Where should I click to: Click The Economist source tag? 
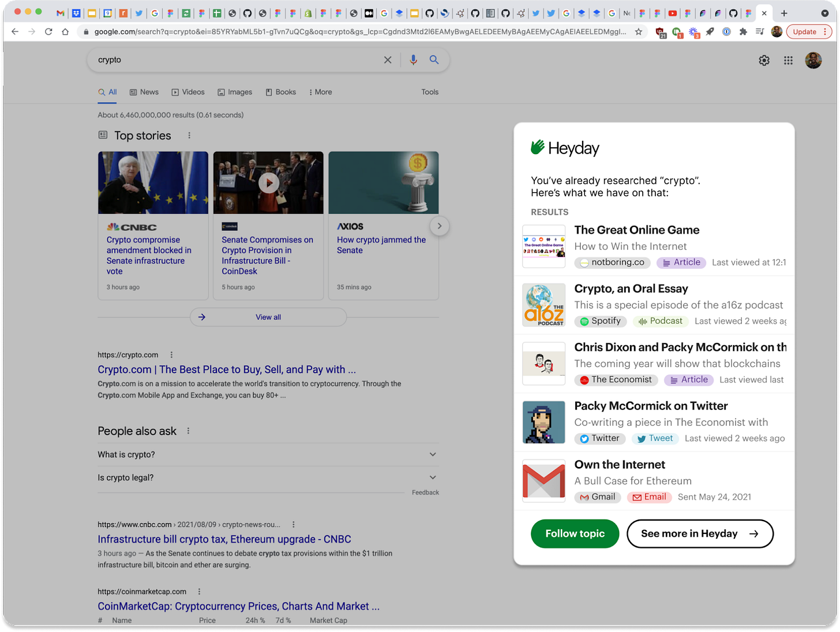616,380
